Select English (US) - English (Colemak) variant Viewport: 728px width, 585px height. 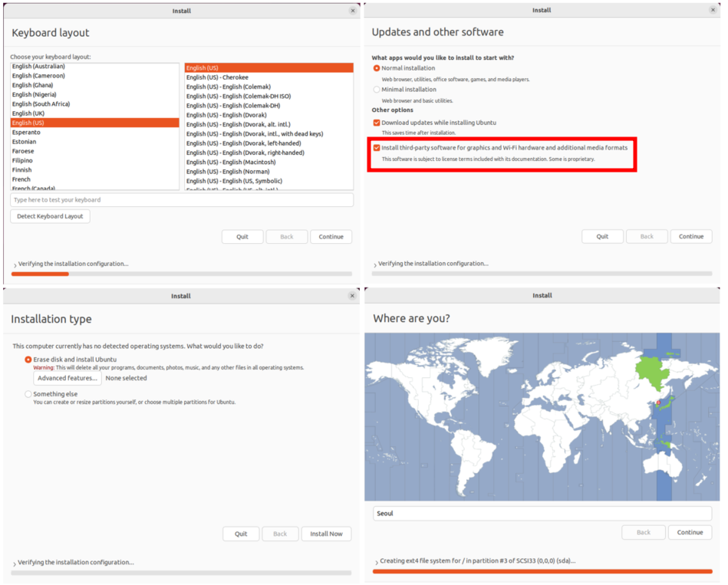pyautogui.click(x=268, y=87)
